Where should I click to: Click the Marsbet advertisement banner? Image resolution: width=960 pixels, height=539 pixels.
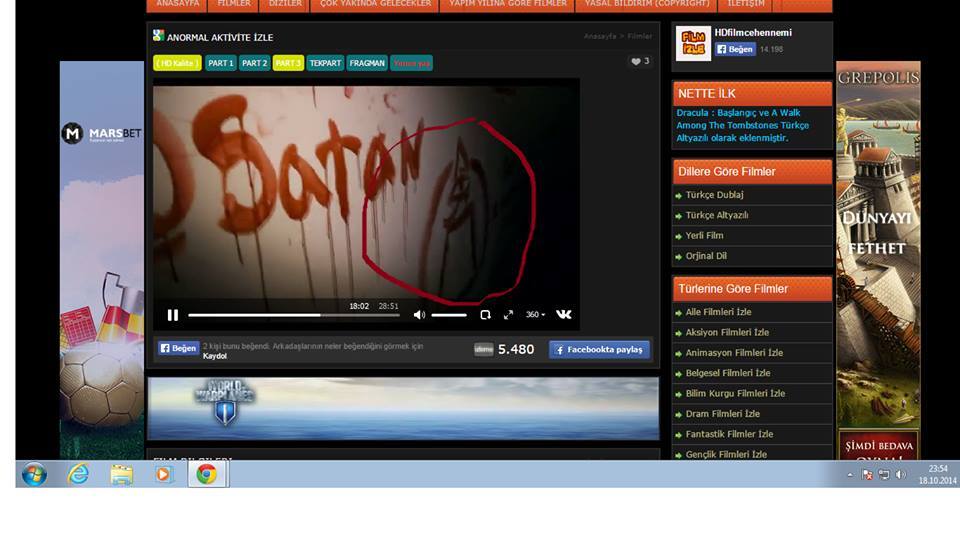click(x=102, y=260)
